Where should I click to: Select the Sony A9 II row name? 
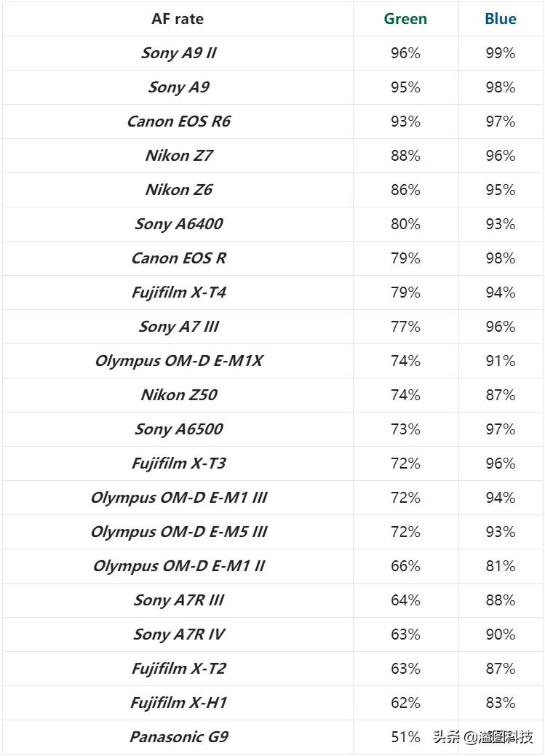178,53
